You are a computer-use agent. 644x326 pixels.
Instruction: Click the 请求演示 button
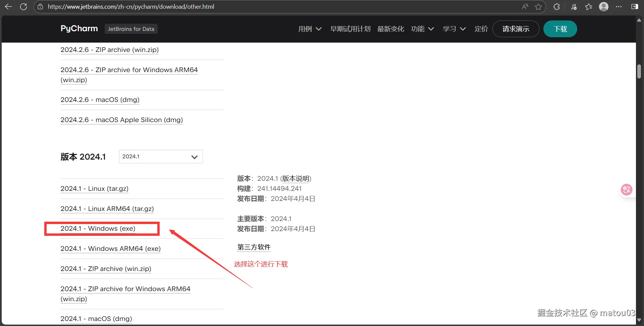coord(516,29)
